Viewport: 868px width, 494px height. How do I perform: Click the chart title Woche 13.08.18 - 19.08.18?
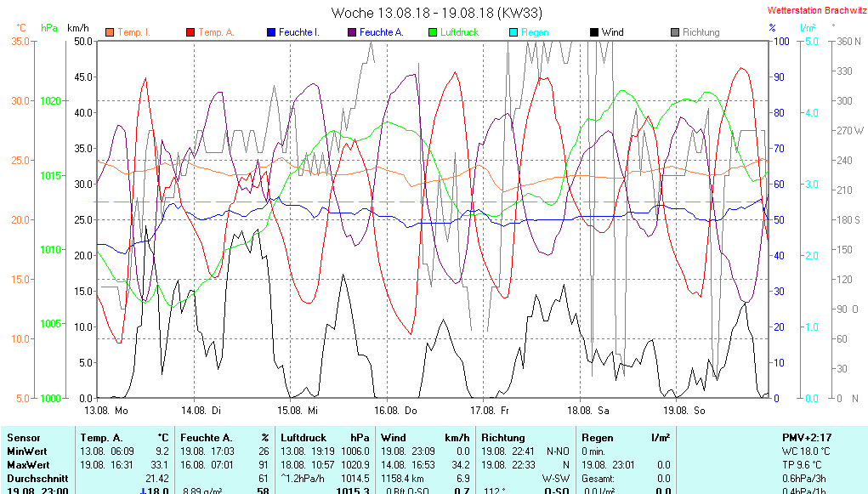[x=436, y=13]
